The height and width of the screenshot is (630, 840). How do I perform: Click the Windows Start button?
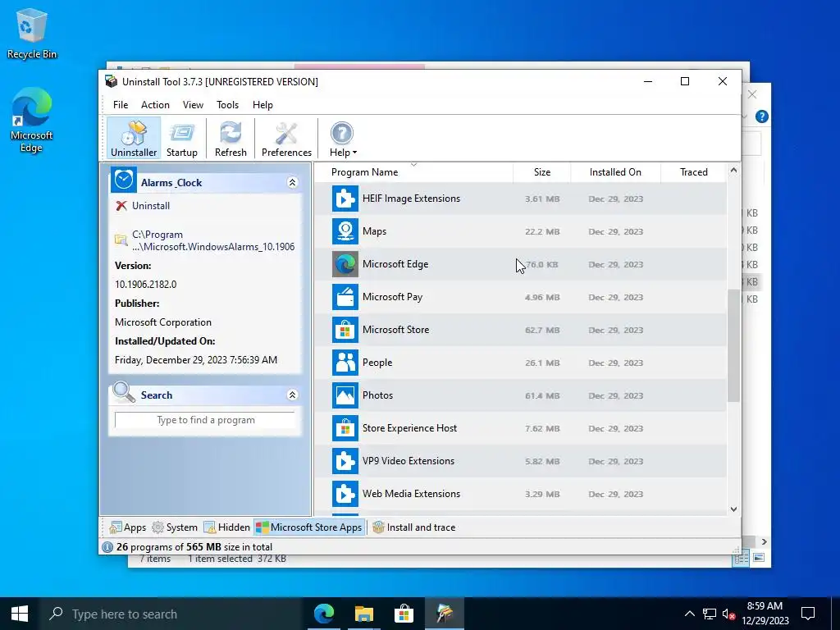pos(20,614)
